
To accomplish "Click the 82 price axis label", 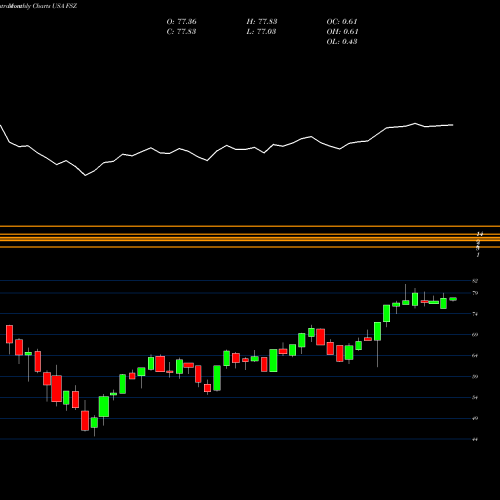I will coord(475,281).
